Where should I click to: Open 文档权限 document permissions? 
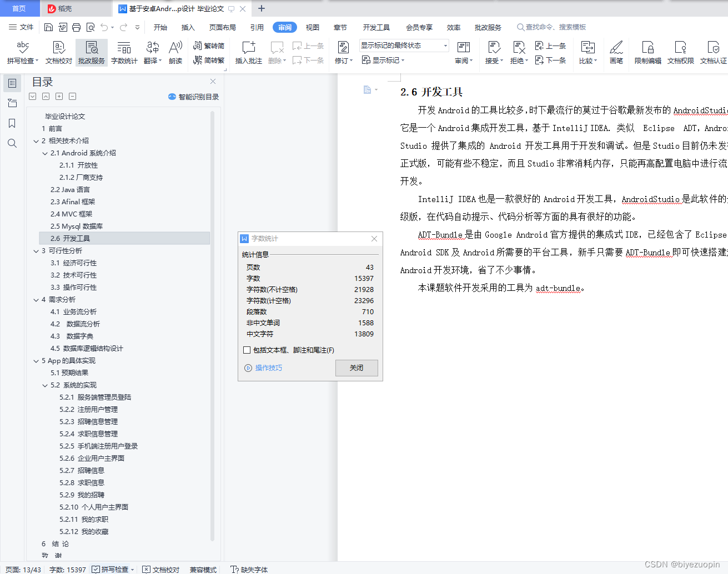[x=681, y=53]
